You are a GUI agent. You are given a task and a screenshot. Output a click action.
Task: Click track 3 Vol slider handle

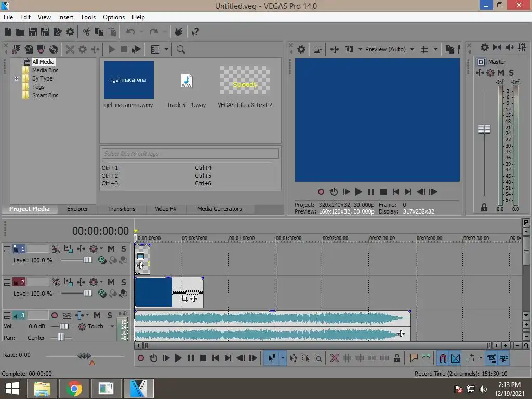63,326
